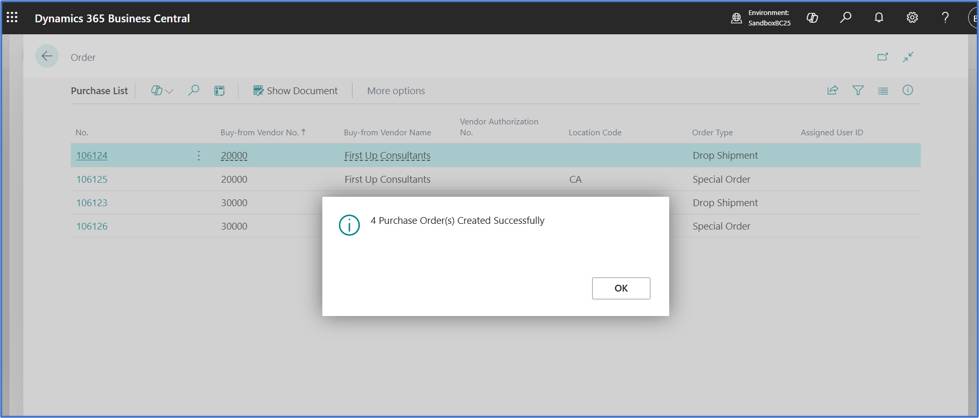Open page in new window icon
This screenshot has height=418, width=979.
(882, 57)
